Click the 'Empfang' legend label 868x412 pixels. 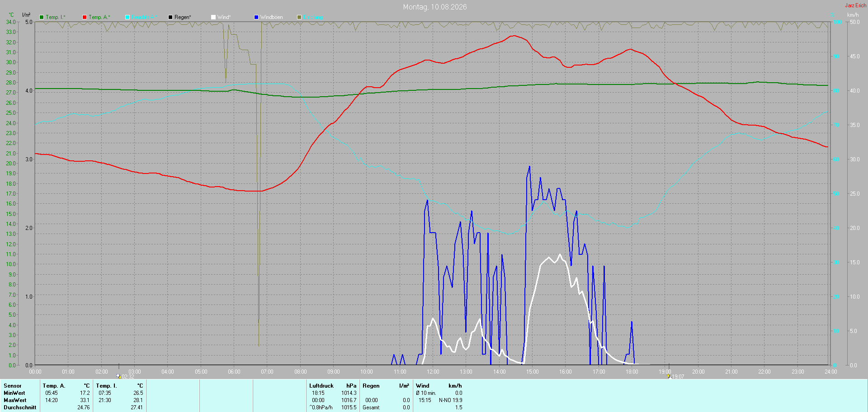coord(313,17)
